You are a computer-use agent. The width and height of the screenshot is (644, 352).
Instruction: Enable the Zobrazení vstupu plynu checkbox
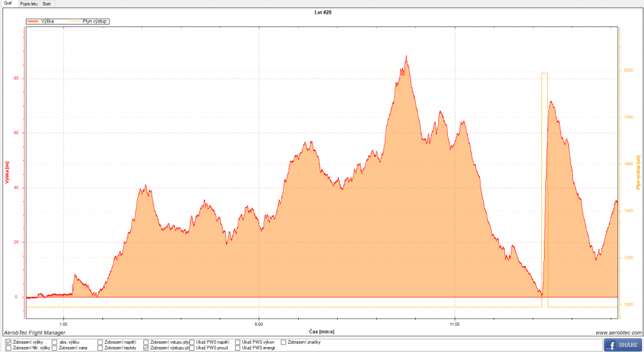(x=147, y=342)
